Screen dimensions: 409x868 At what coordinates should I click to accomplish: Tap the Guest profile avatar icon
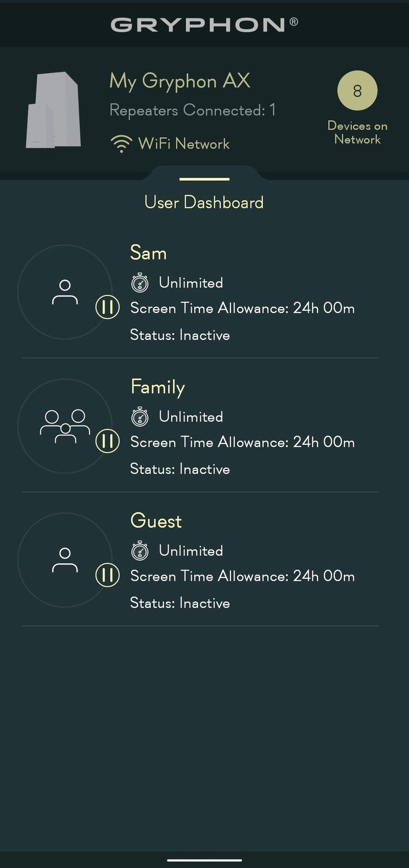coord(65,560)
